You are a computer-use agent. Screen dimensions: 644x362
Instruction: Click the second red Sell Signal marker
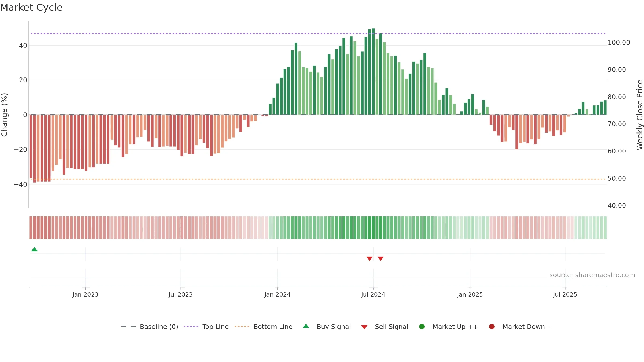click(x=380, y=258)
